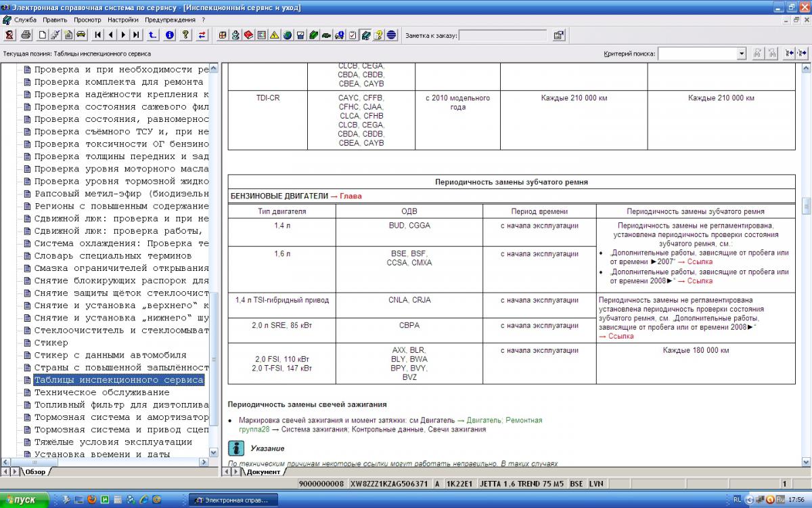Open the Windows 'пуск' Start button
The image size is (812, 508).
[25, 500]
